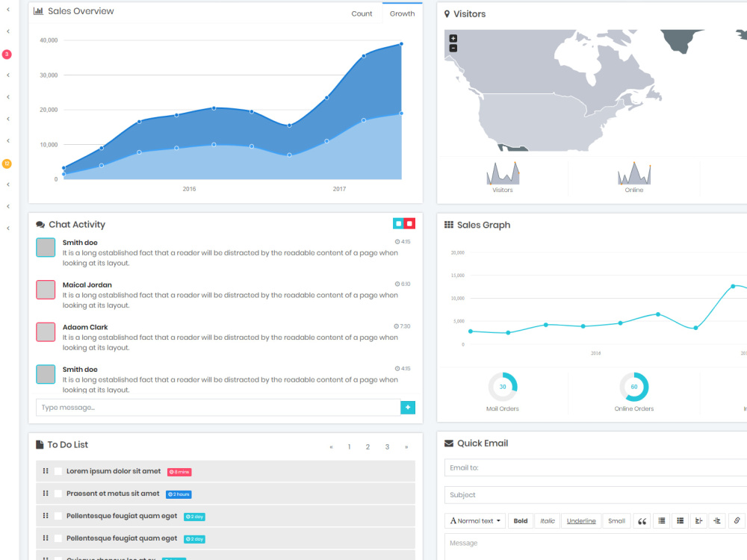
Task: Apply Bold formatting in email editor
Action: pos(521,521)
